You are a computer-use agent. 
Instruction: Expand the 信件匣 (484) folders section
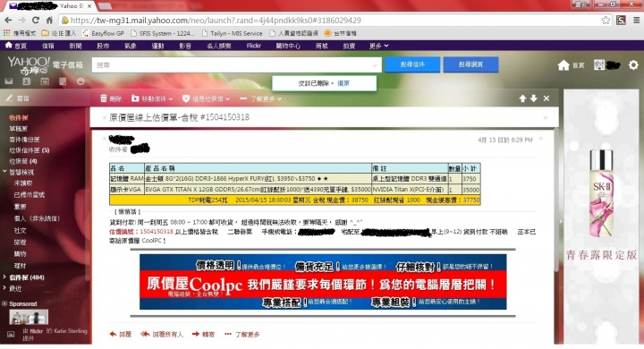pyautogui.click(x=4, y=277)
